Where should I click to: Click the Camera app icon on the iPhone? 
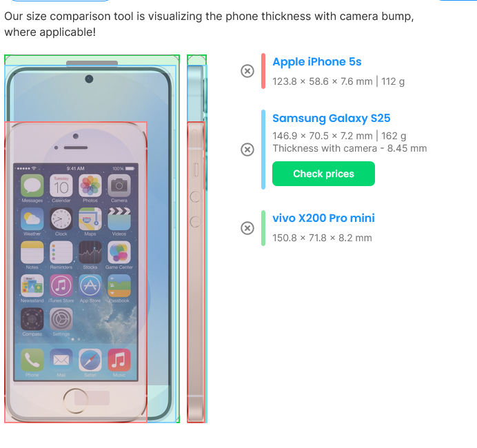pos(119,185)
